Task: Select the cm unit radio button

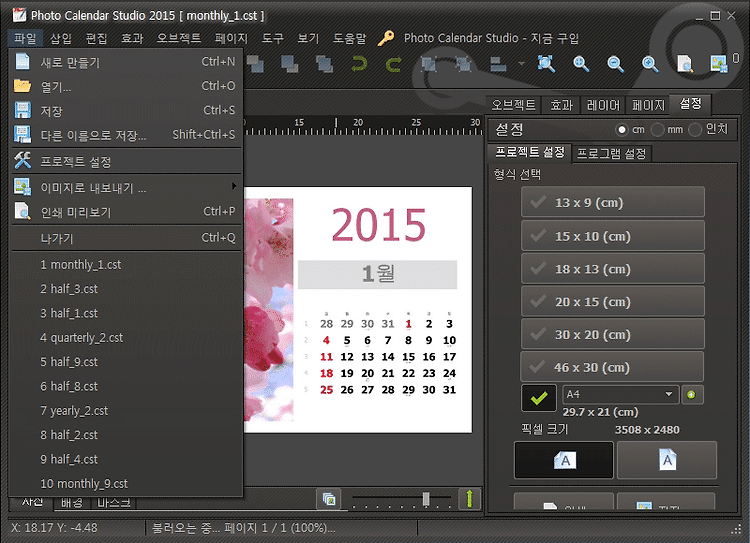Action: pyautogui.click(x=621, y=129)
